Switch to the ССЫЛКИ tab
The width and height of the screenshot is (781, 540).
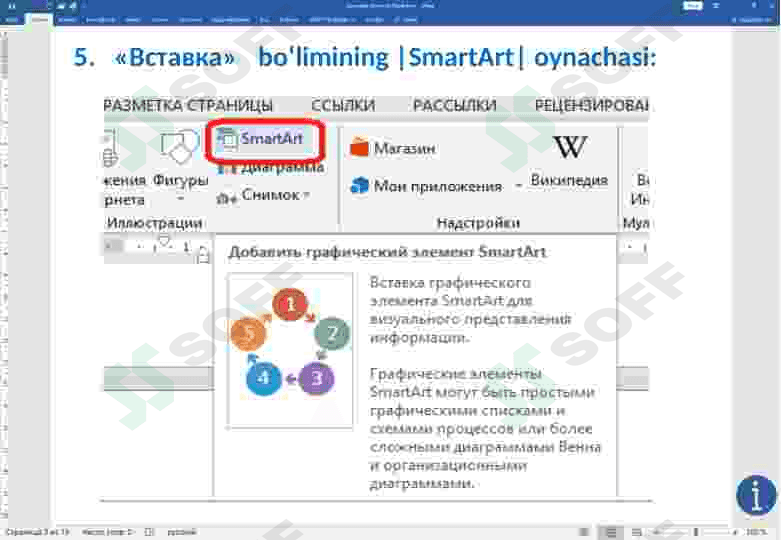pyautogui.click(x=343, y=106)
